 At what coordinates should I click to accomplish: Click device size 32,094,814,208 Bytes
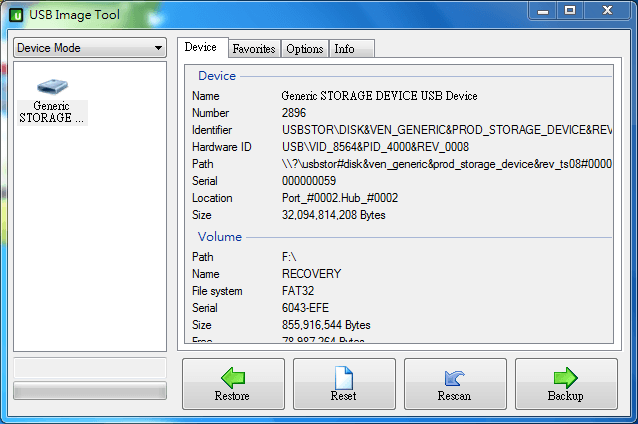tap(334, 215)
